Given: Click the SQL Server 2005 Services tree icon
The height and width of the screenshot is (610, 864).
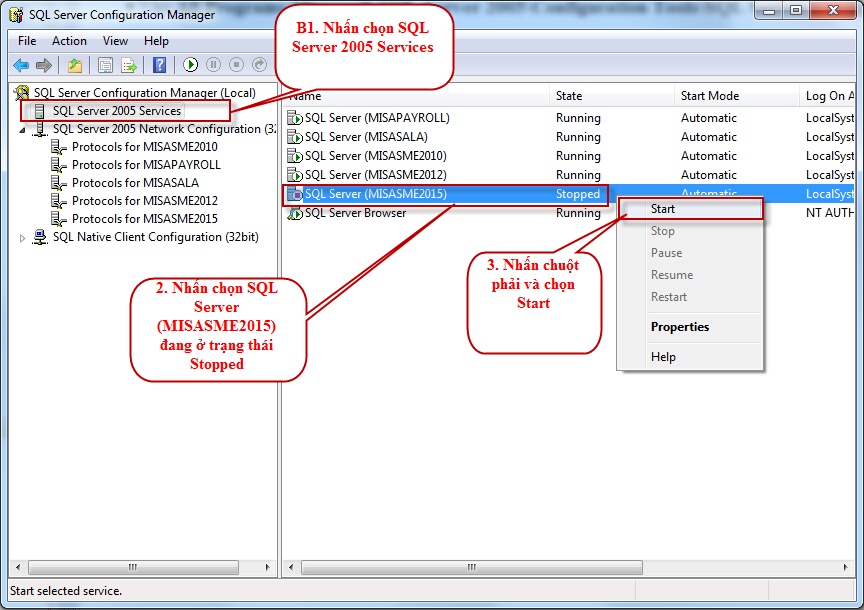Looking at the screenshot, I should pos(39,111).
